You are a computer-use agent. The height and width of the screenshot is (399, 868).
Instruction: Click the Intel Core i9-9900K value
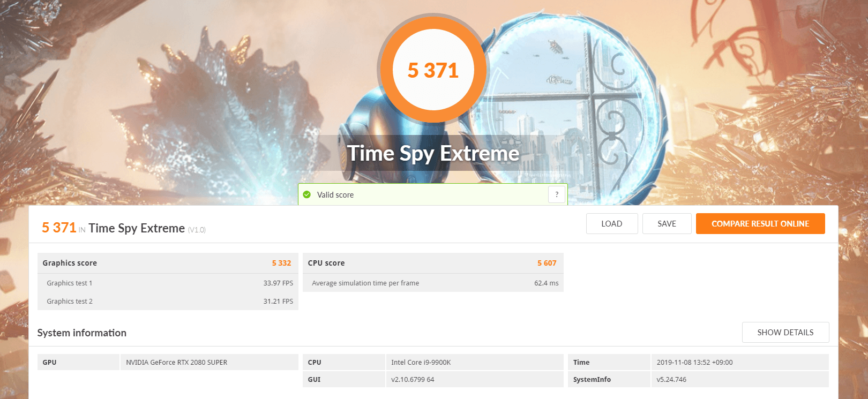click(421, 363)
